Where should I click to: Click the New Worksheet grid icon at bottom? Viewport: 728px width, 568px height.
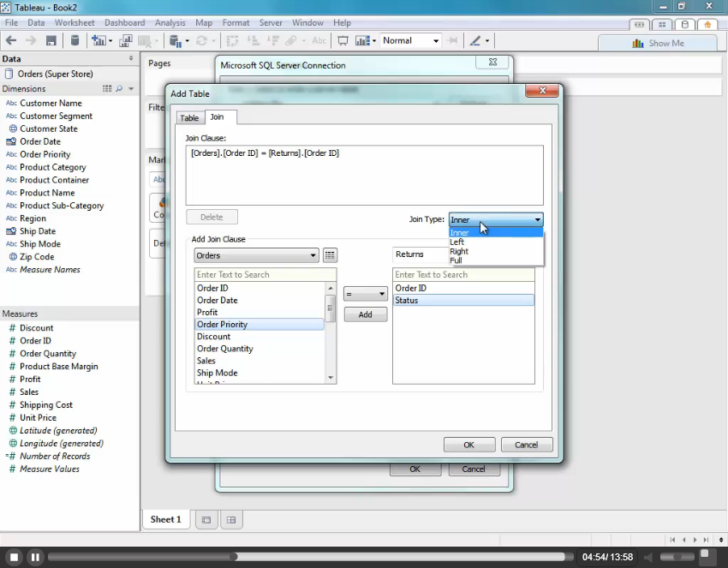(230, 520)
